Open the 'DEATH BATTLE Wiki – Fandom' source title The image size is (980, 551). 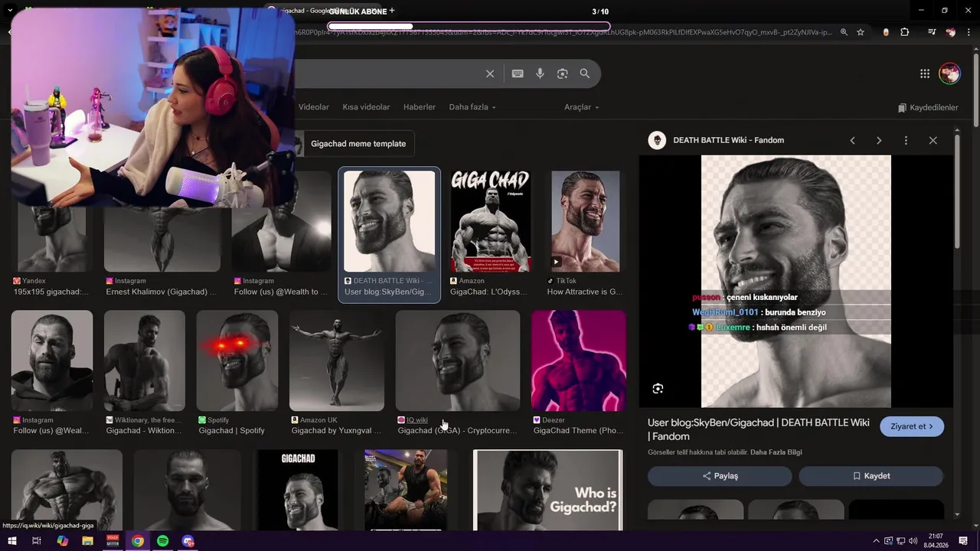(728, 140)
